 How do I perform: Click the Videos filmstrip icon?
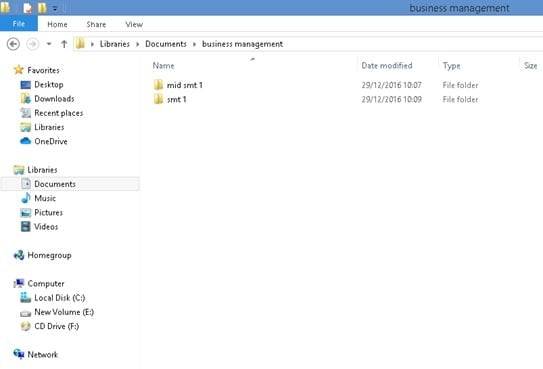[x=26, y=226]
